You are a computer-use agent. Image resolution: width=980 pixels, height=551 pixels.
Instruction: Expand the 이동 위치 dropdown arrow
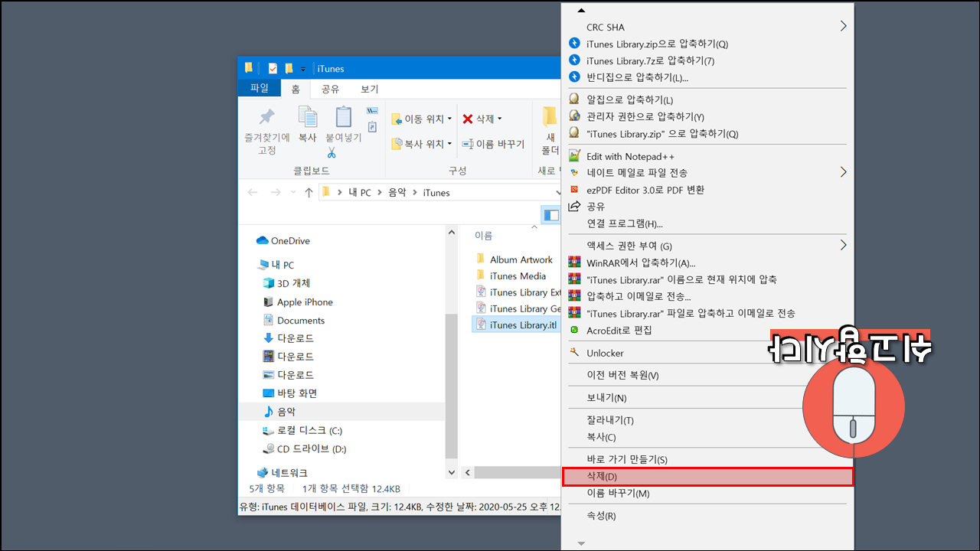pos(450,119)
